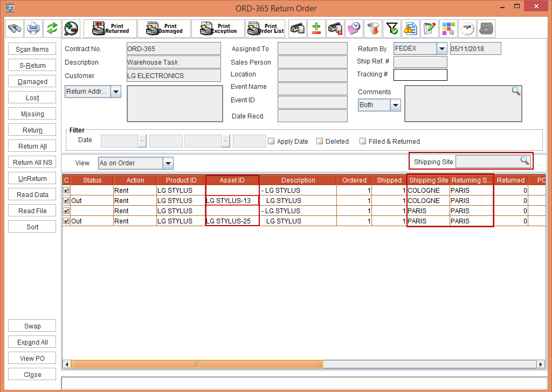Click the printer icon in toolbar
This screenshot has width=552, height=392.
coord(33,28)
